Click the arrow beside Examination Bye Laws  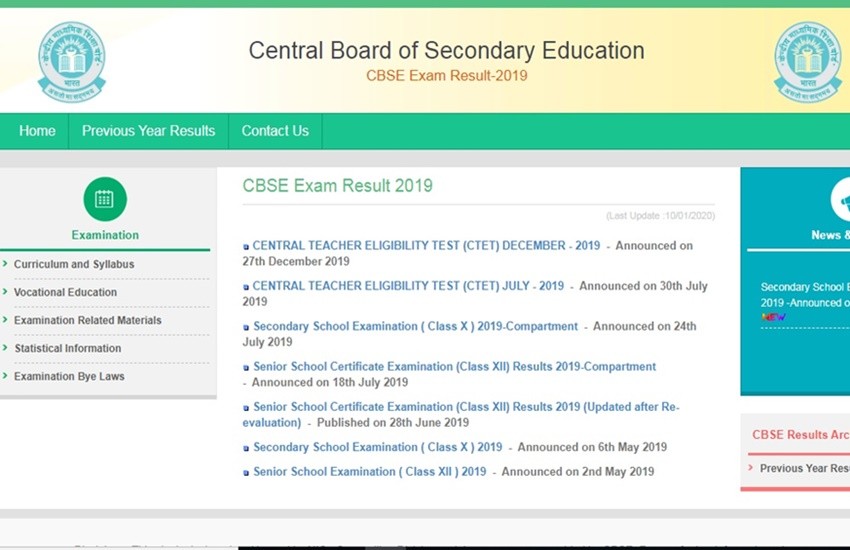[6, 377]
